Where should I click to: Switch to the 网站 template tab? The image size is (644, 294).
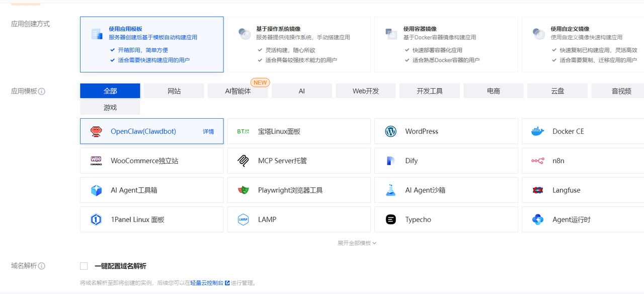pyautogui.click(x=174, y=91)
